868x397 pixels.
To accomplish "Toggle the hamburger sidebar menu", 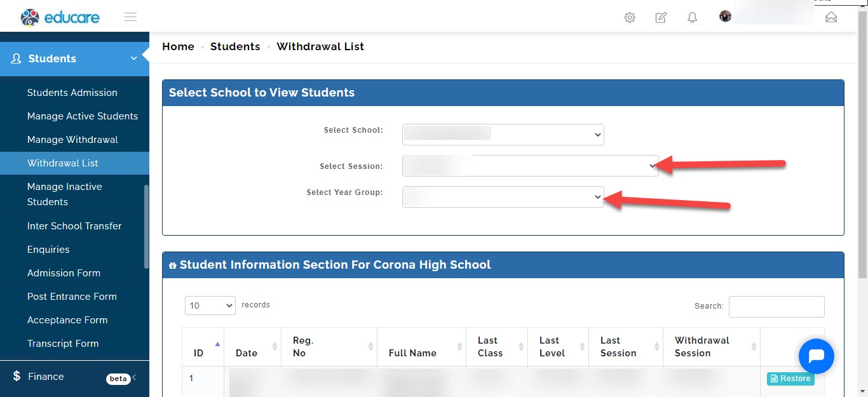I will (131, 17).
